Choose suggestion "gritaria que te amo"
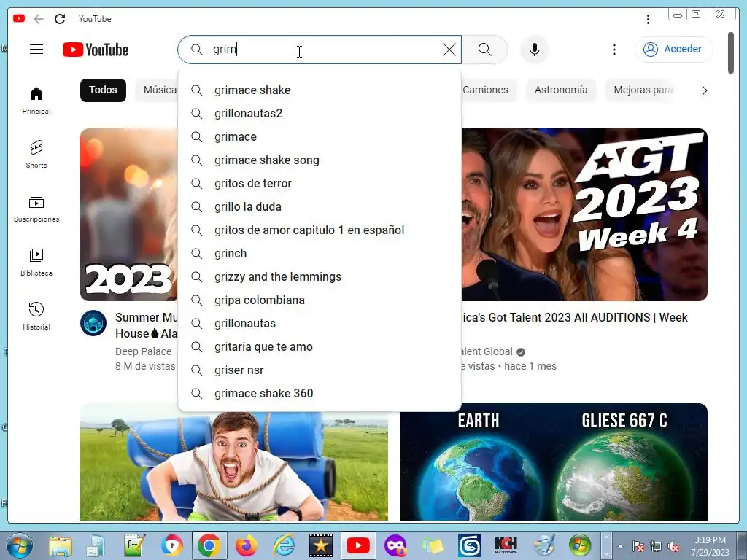The width and height of the screenshot is (747, 560). coord(320,346)
